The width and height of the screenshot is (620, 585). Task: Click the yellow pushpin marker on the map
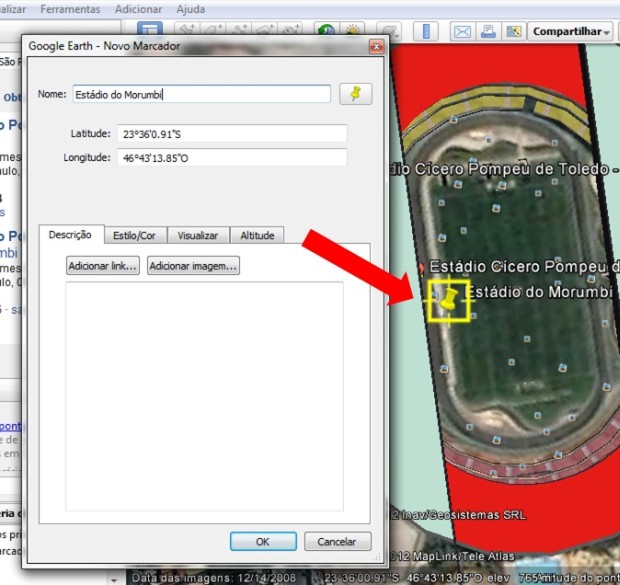(x=449, y=300)
